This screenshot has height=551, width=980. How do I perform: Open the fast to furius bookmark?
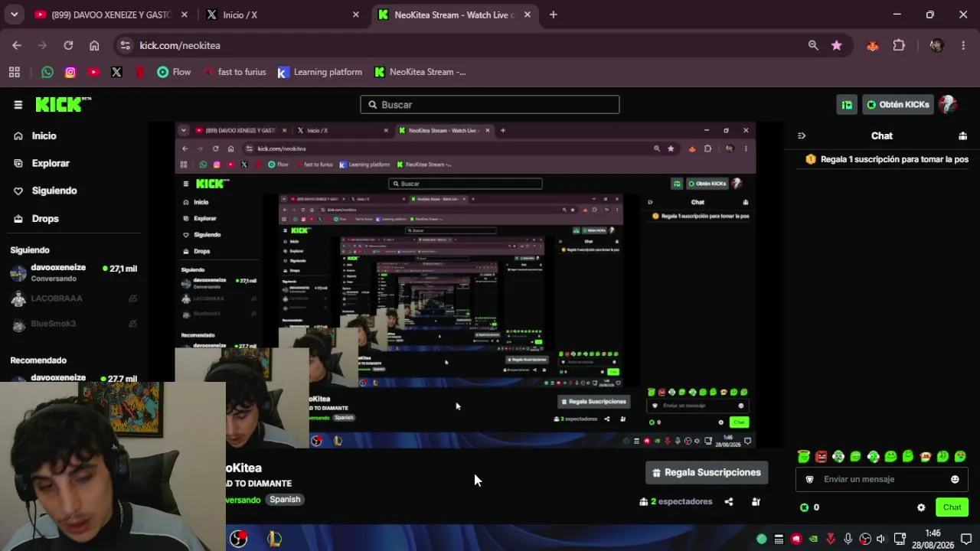[234, 72]
